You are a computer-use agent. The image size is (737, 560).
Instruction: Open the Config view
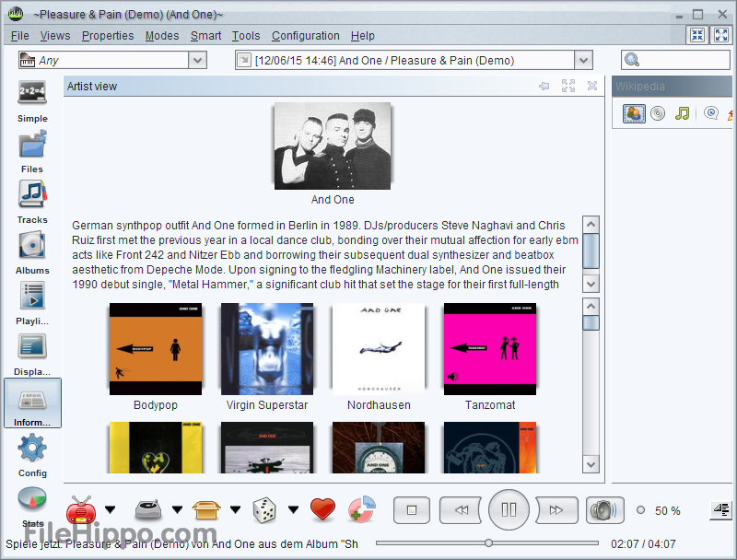(x=32, y=455)
